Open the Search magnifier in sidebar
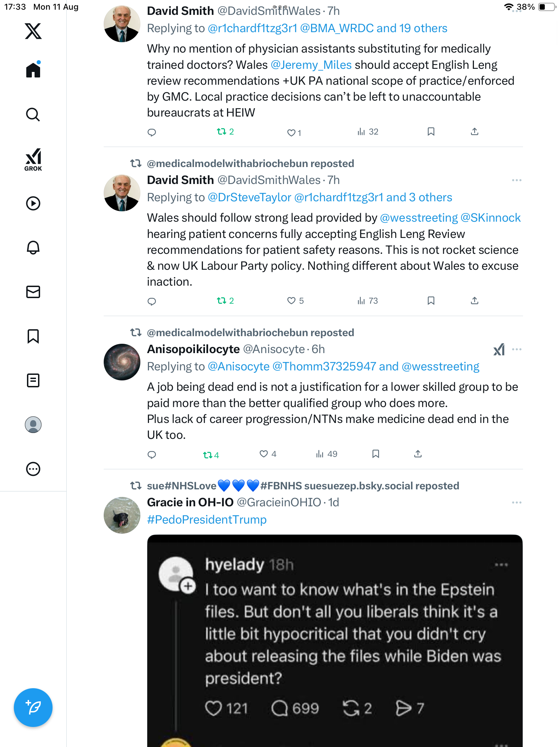 point(33,114)
